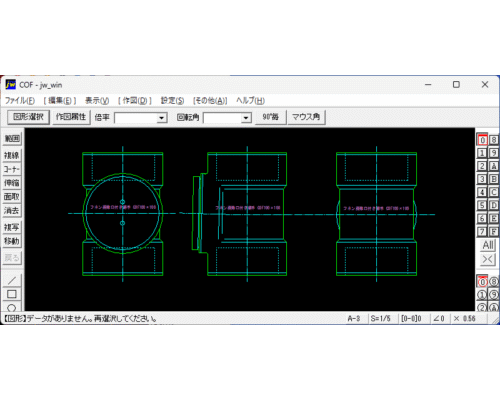Viewport: 500px width, 400px height.
Task: Toggle layer 6 in layer bar
Action: click(x=482, y=218)
